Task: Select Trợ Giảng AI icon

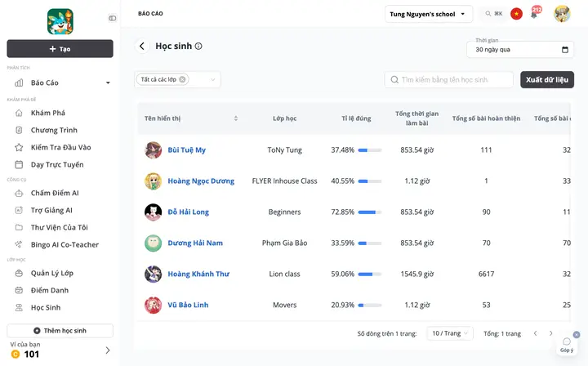Action: (x=19, y=211)
